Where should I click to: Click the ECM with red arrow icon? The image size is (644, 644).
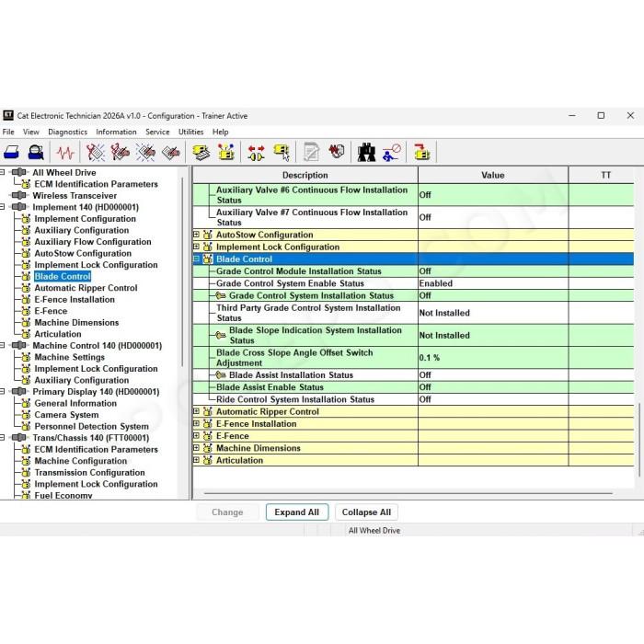pos(421,153)
